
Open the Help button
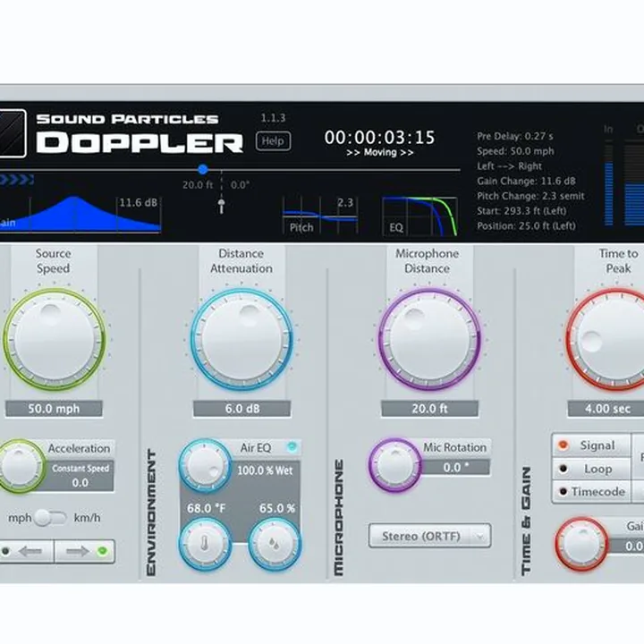273,141
